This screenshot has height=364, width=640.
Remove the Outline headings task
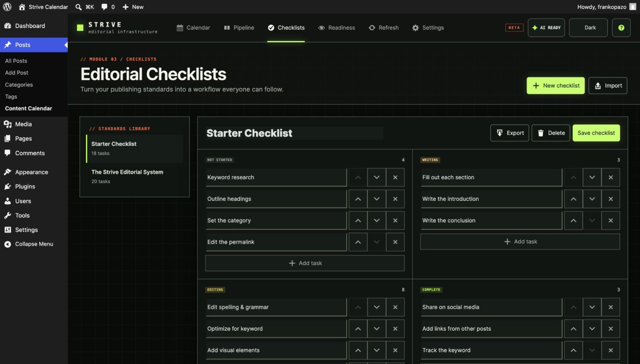click(x=395, y=199)
